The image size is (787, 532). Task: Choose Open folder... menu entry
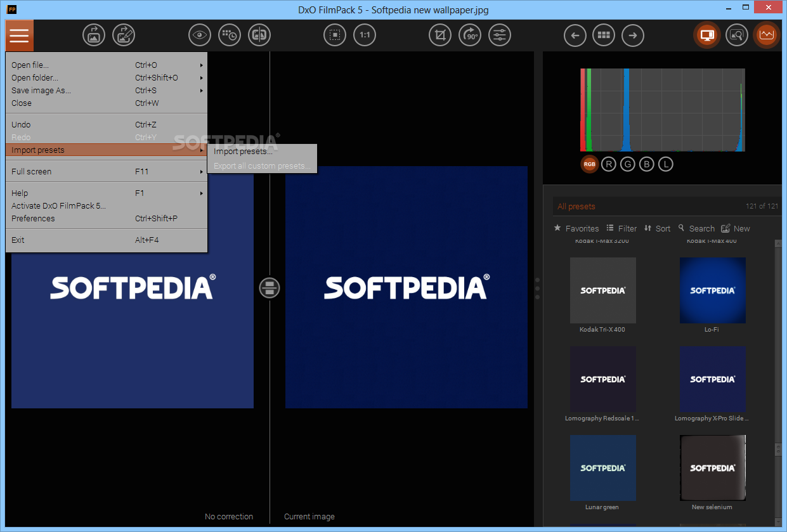pyautogui.click(x=107, y=77)
